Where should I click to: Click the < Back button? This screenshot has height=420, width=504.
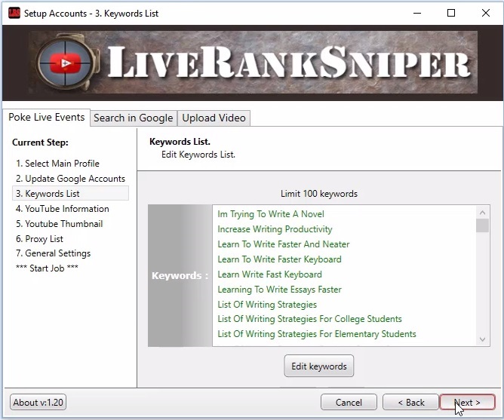(410, 403)
